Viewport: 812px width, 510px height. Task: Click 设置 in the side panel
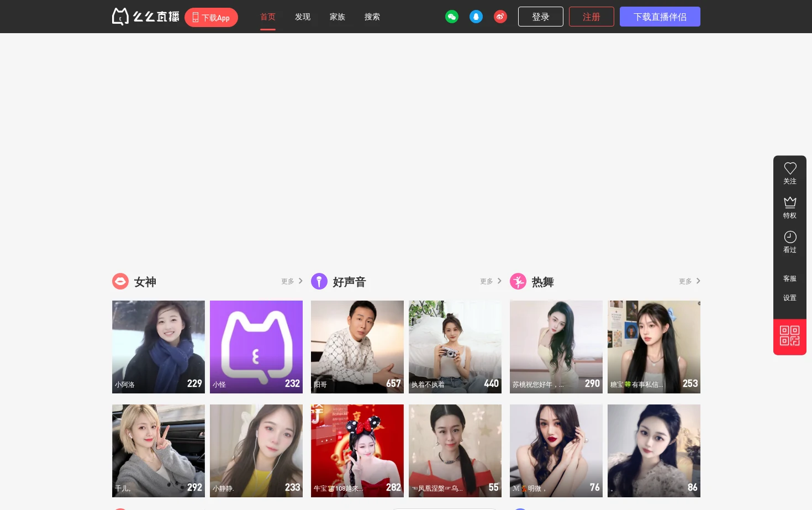tap(790, 298)
